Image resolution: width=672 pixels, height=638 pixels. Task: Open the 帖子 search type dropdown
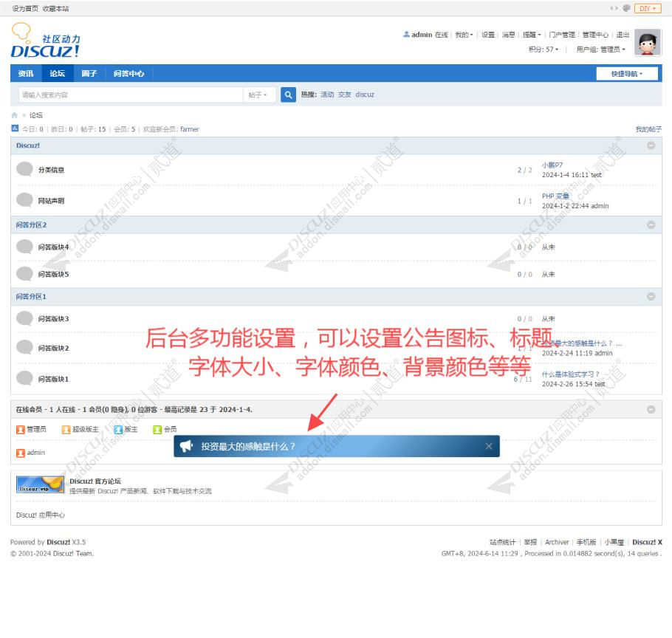(258, 95)
